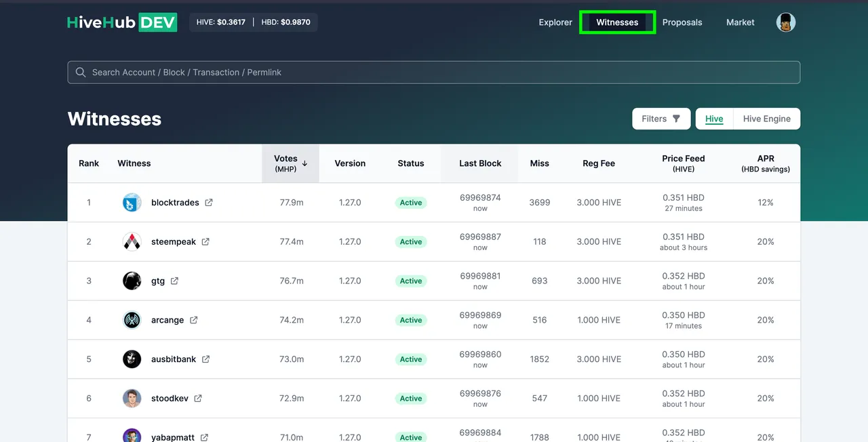Open the blocktrades witness link
868x442 pixels.
tap(175, 203)
